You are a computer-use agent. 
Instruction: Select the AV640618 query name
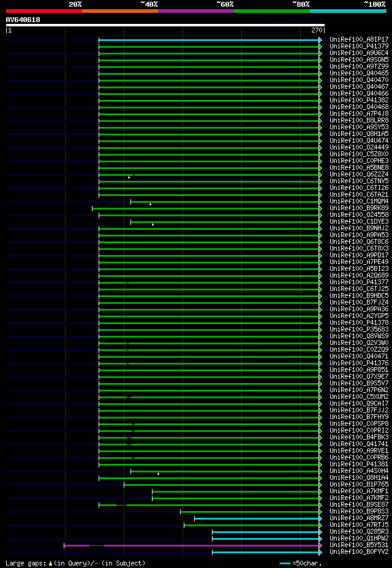(x=23, y=20)
